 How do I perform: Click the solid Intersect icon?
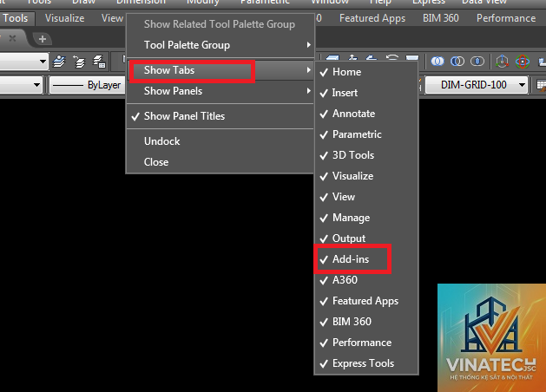click(477, 62)
